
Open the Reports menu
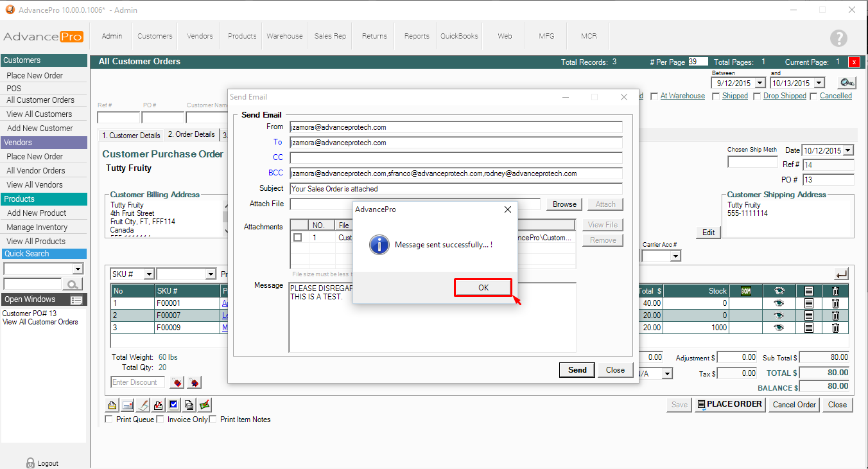click(x=417, y=36)
